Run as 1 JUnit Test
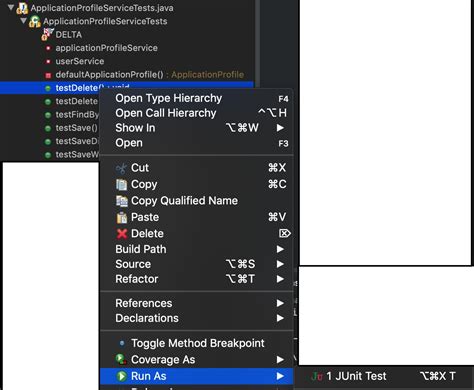The image size is (474, 390). pyautogui.click(x=383, y=376)
